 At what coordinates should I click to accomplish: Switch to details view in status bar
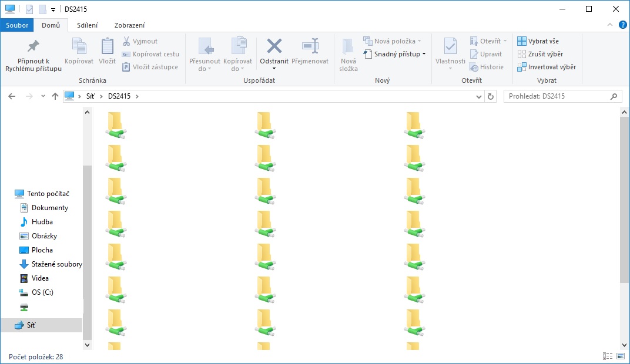point(608,356)
